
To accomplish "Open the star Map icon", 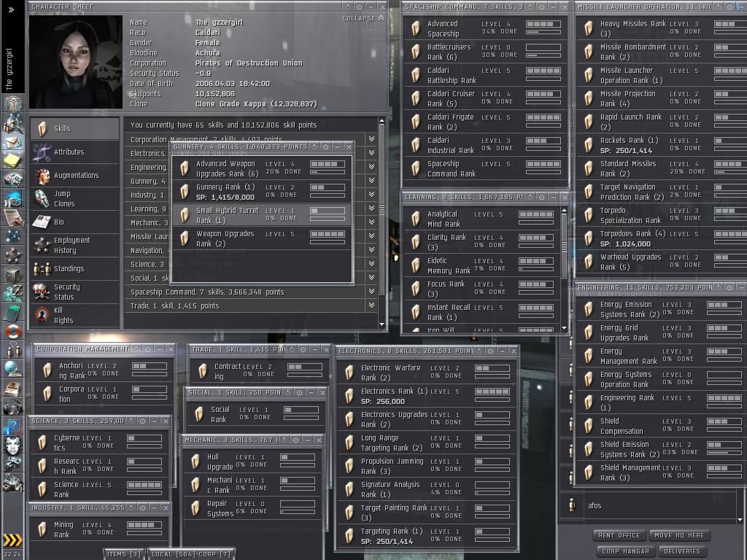I will coord(13,236).
